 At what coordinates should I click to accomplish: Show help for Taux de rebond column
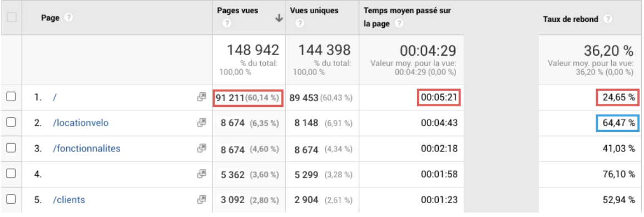point(608,19)
